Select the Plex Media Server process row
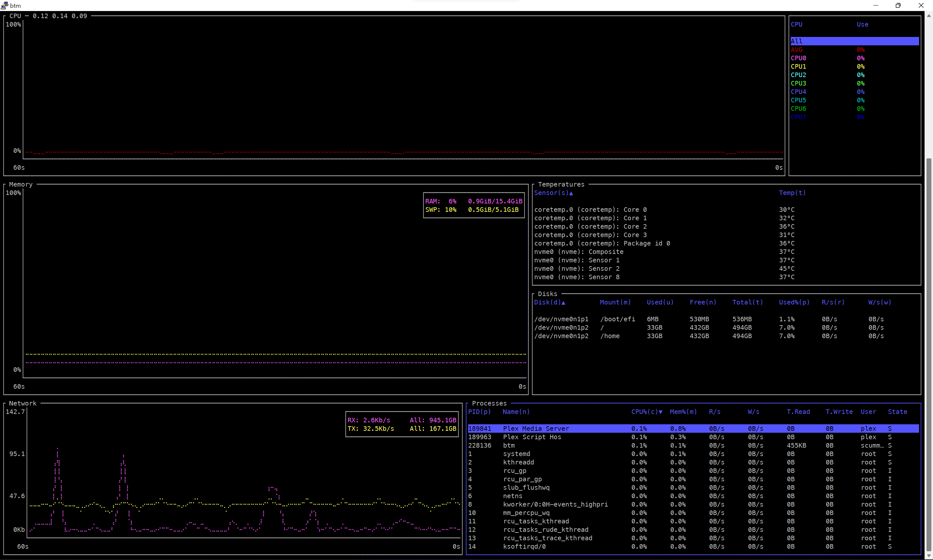The image size is (933, 560). point(693,429)
